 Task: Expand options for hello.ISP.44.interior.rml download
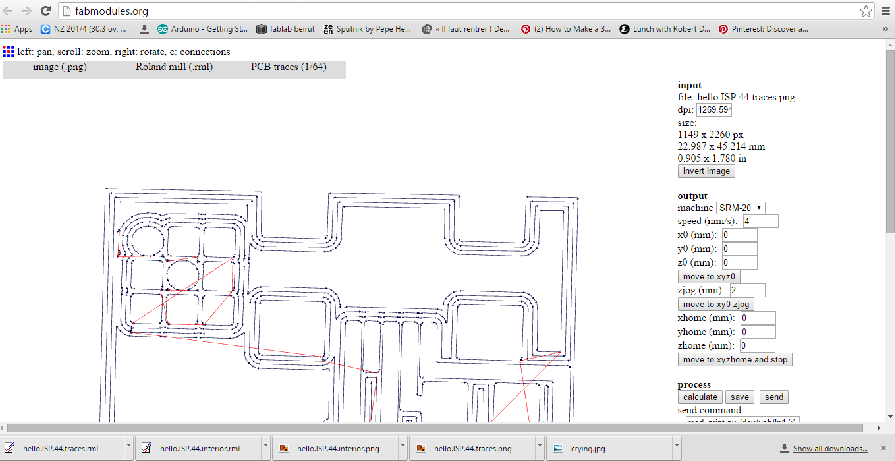[x=266, y=448]
